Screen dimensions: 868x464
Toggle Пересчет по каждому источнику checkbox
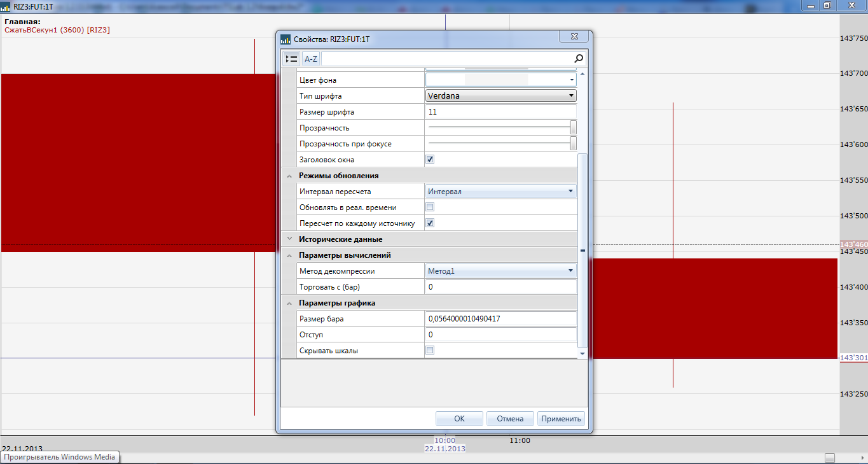click(430, 223)
